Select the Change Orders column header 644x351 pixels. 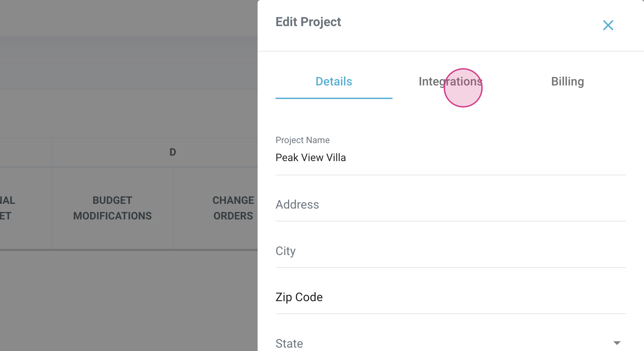[x=233, y=208]
